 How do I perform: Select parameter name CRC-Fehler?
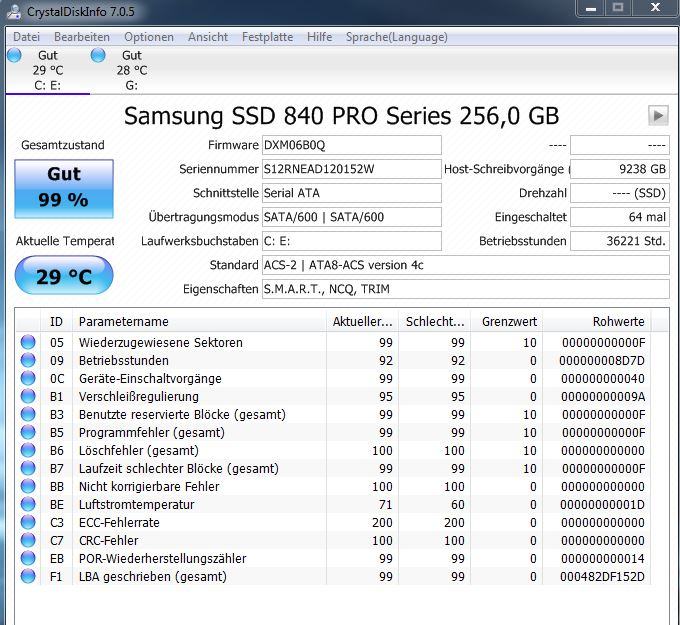(x=108, y=540)
